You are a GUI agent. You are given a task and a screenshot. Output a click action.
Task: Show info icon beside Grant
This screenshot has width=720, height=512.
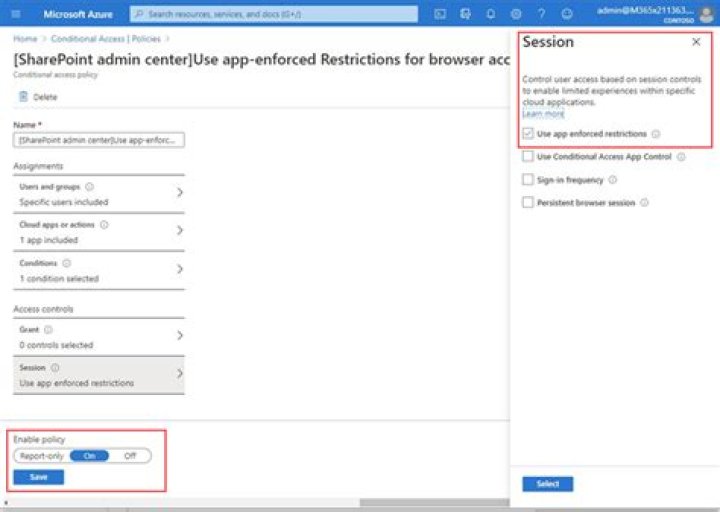click(x=48, y=330)
